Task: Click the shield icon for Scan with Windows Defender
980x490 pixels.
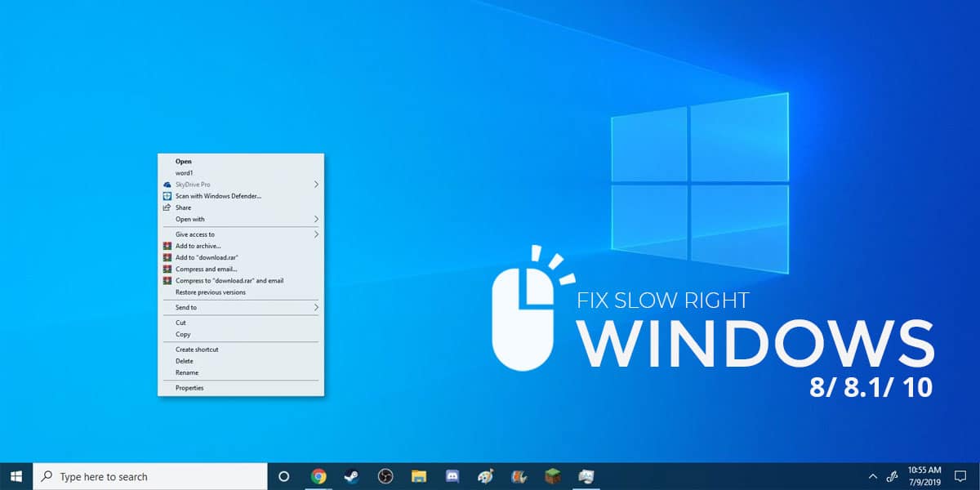Action: coord(167,196)
